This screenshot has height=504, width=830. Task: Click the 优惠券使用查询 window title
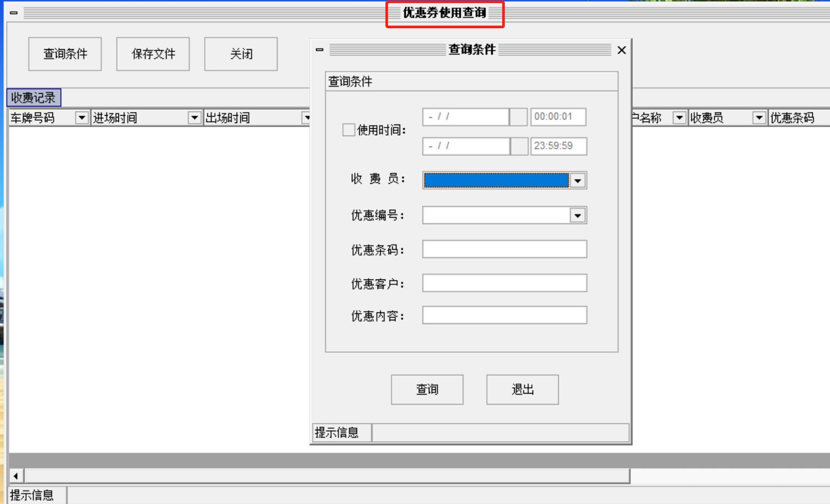click(x=445, y=13)
